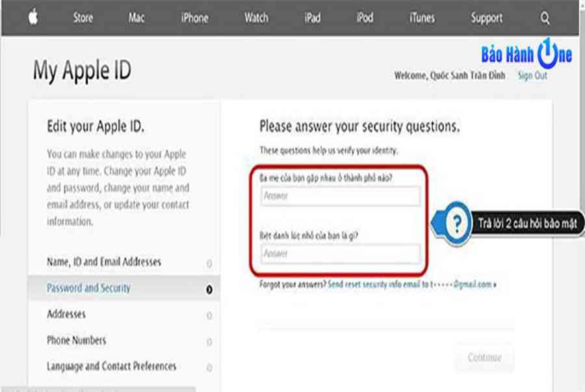The height and width of the screenshot is (392, 585).
Task: Click the first security answer field
Action: [340, 196]
